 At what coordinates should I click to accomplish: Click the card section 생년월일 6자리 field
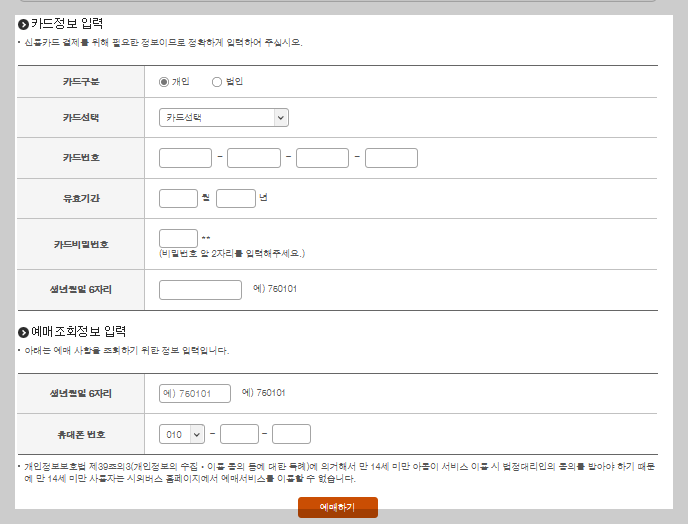click(201, 290)
